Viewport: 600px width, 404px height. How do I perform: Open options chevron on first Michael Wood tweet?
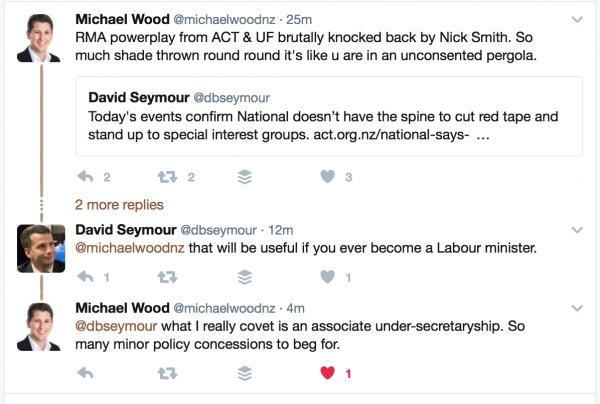577,20
